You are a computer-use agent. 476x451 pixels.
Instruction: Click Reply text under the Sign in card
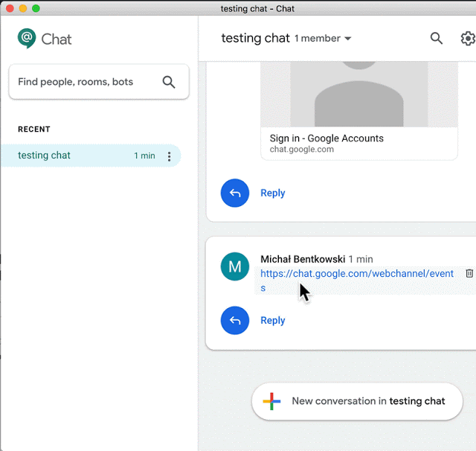tap(273, 193)
